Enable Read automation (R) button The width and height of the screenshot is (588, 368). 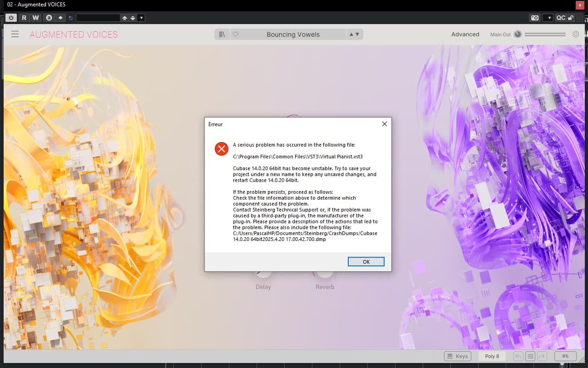coord(24,18)
